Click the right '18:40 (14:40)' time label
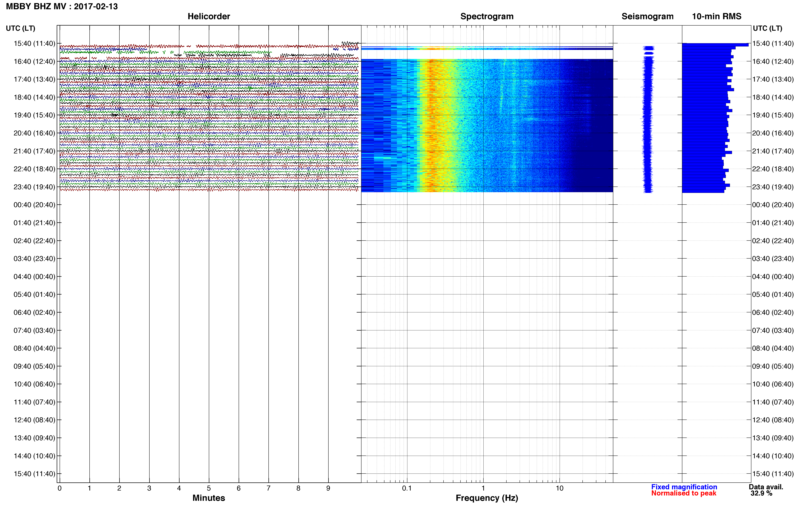 point(773,97)
